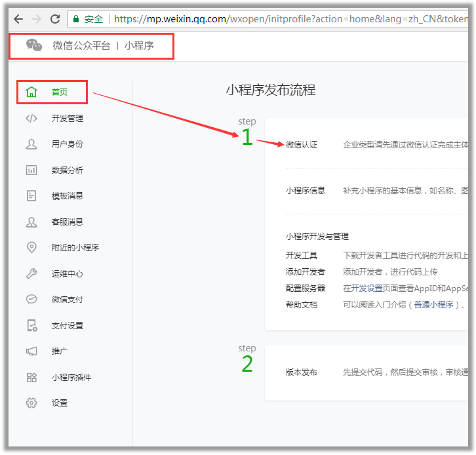476x455 pixels.
Task: Select 客服消息 in the left navigation
Action: click(67, 222)
